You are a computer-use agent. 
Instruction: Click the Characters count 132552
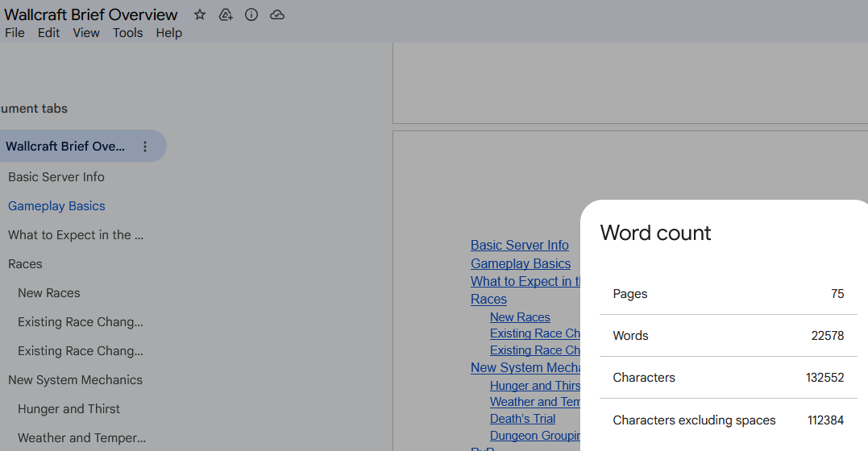coord(824,378)
